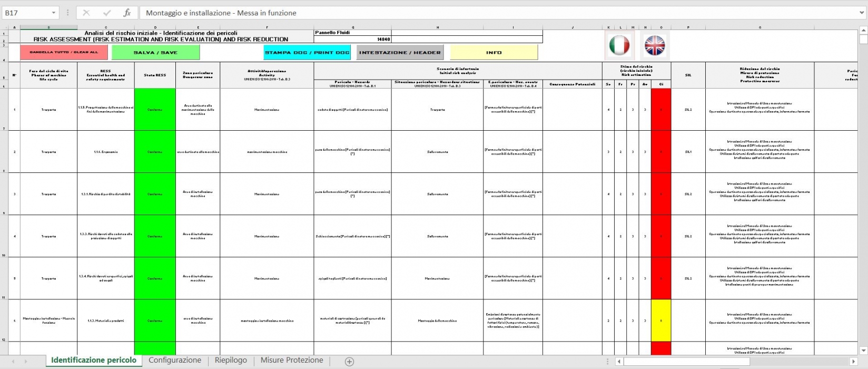Screen dimensions: 868x369
Task: Open the yellow INFO button
Action: coord(494,53)
